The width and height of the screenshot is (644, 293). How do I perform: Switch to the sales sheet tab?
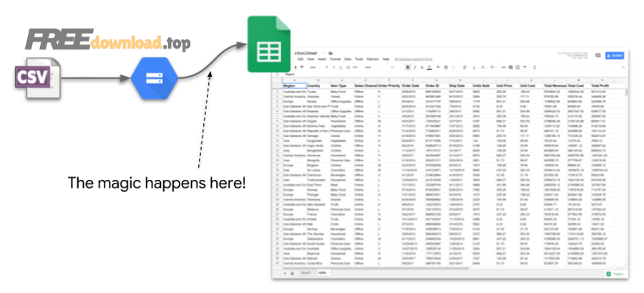[x=324, y=273]
